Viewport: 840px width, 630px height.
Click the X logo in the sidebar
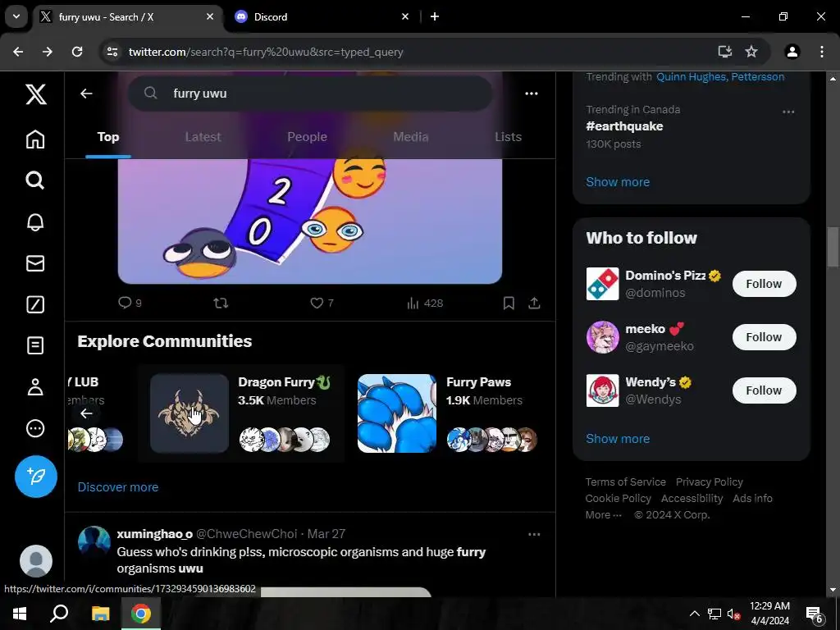(x=36, y=95)
